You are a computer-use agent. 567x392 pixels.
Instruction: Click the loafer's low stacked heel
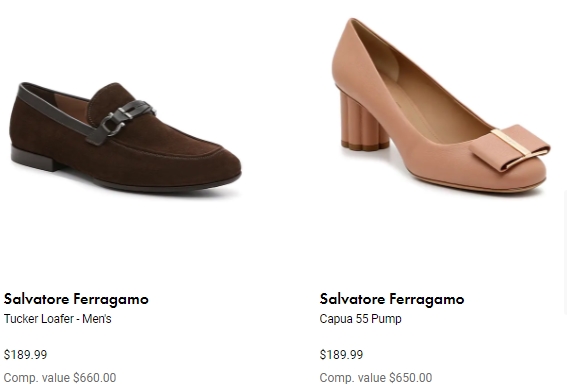click(34, 158)
